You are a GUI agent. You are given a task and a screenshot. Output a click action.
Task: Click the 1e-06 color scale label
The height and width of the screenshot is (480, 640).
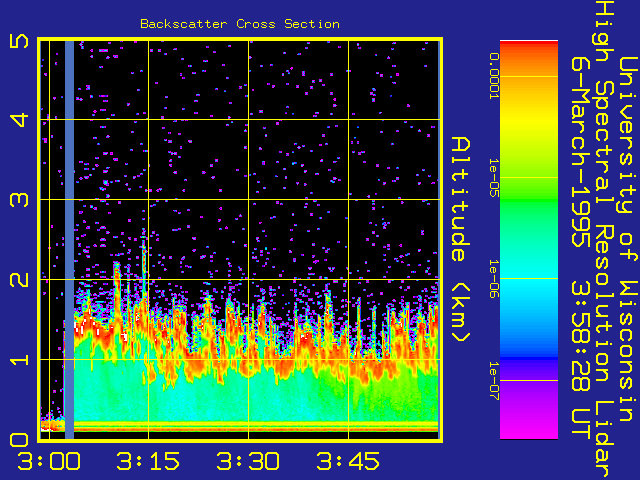point(494,279)
